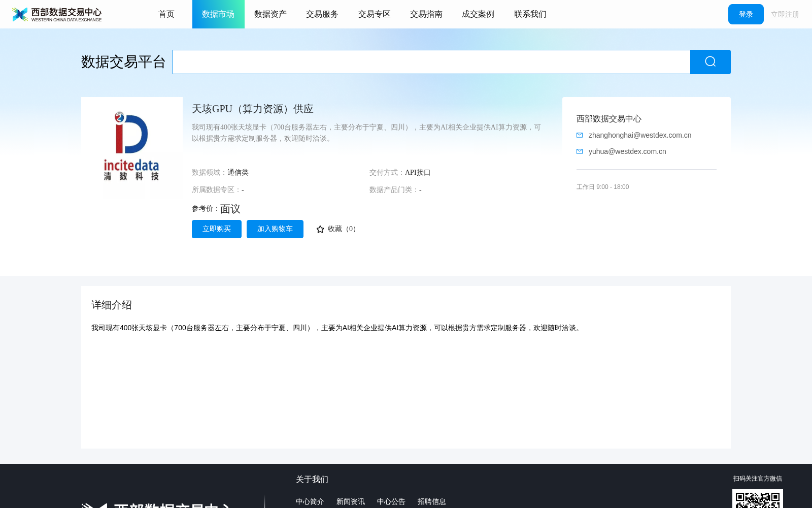Click the Western China Data Exchange logo
Screen dimensions: 812x508
[x=57, y=14]
